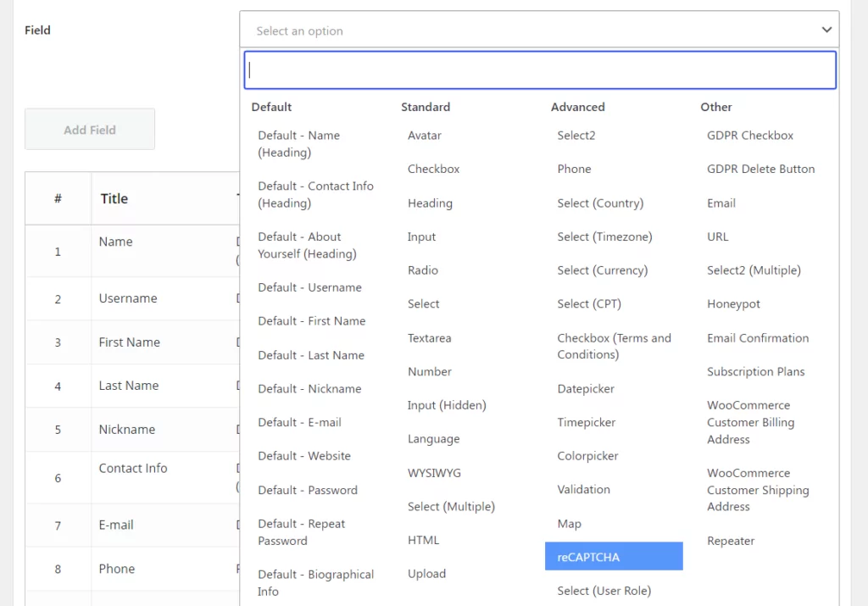Pick Select (Timezone) field type
Screen dimensions: 868x606
[604, 236]
